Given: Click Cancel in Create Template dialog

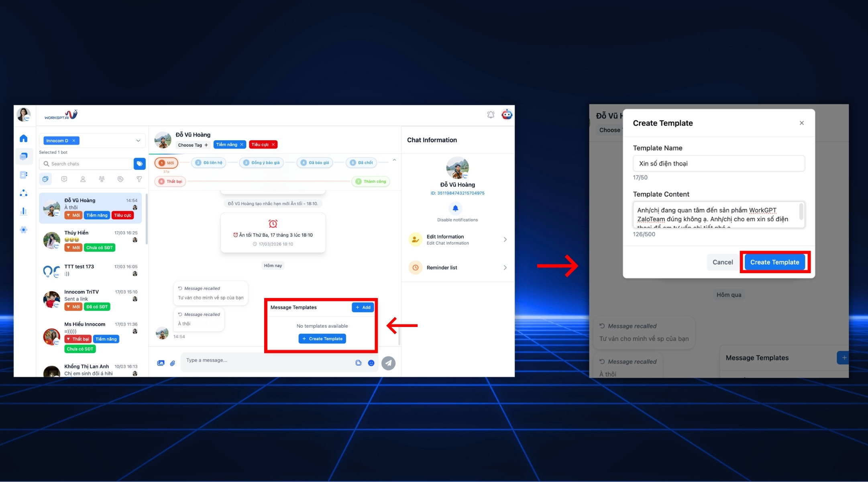Looking at the screenshot, I should point(722,262).
